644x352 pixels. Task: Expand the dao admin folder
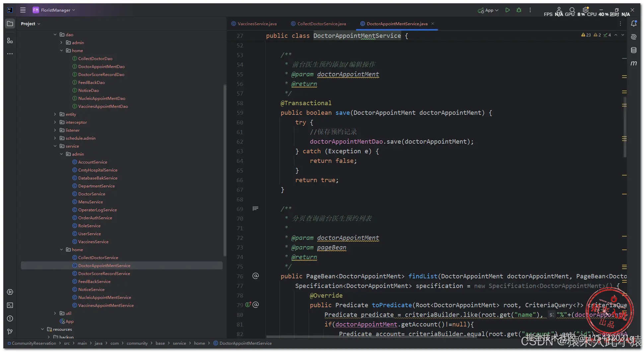click(x=61, y=42)
